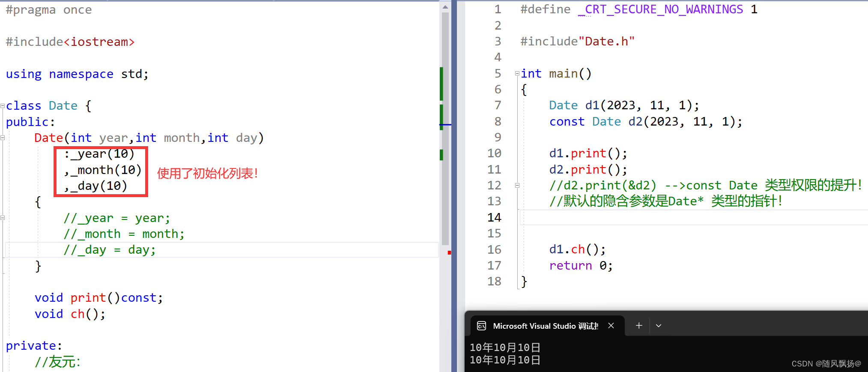Image resolution: width=868 pixels, height=372 pixels.
Task: Click on d1.print(); statement
Action: point(588,153)
